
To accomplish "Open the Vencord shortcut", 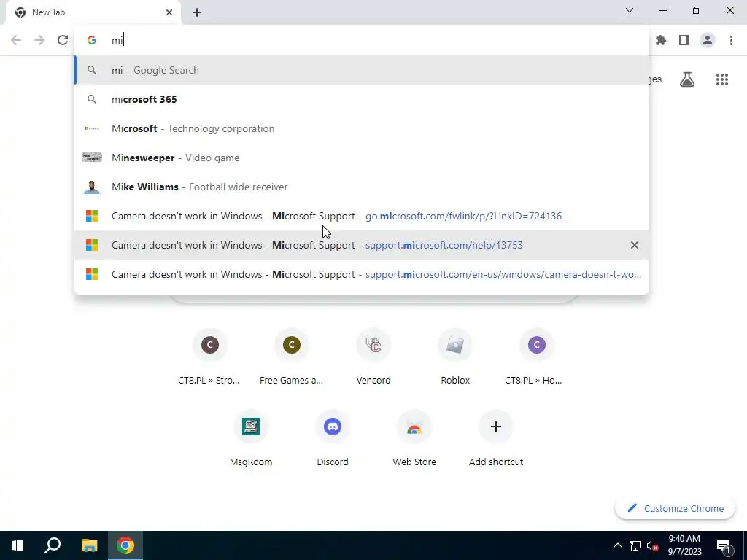I will tap(373, 356).
